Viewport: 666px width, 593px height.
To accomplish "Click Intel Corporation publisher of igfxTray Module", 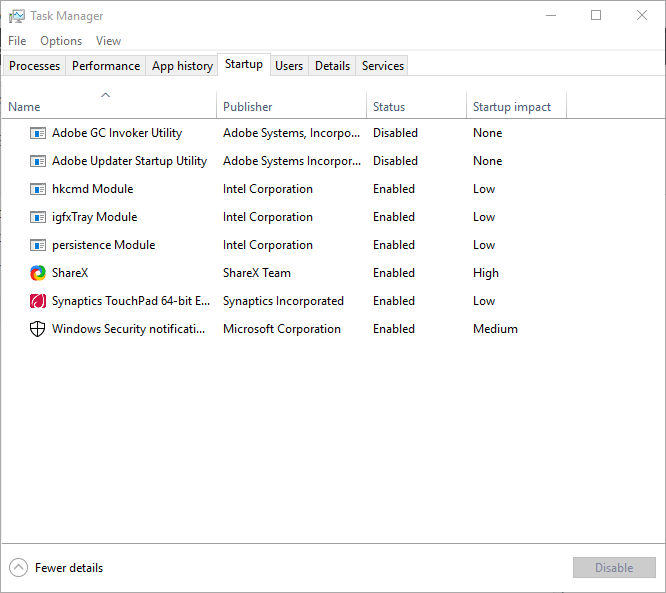I will click(x=268, y=217).
